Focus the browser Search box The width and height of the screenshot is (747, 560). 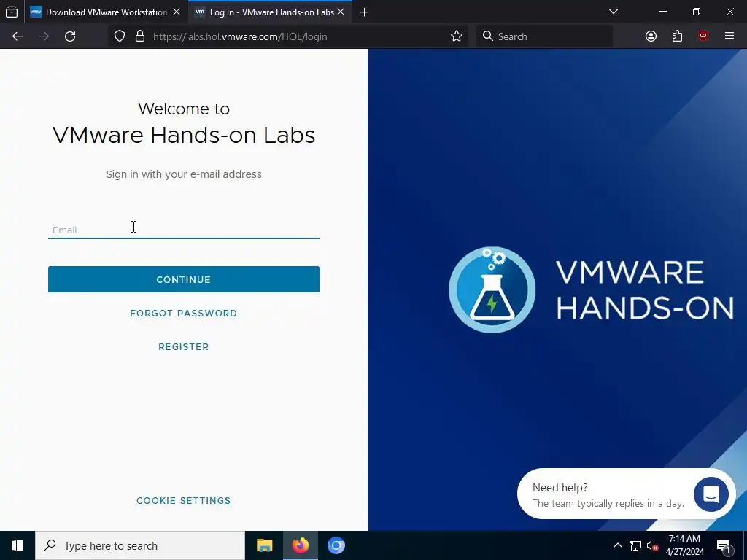click(544, 36)
